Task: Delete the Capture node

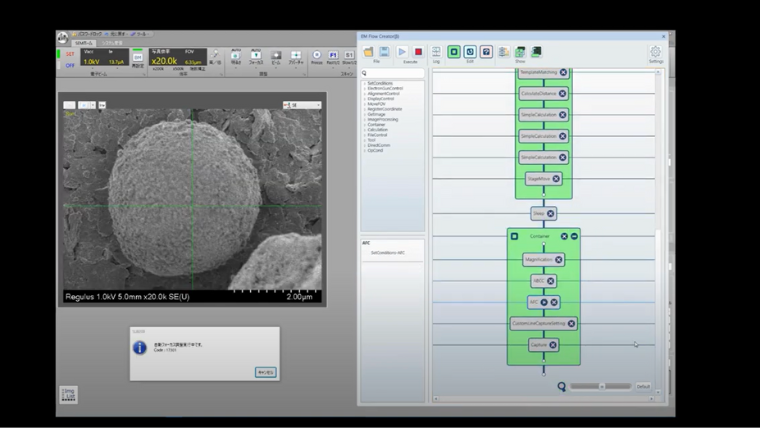Action: [553, 345]
